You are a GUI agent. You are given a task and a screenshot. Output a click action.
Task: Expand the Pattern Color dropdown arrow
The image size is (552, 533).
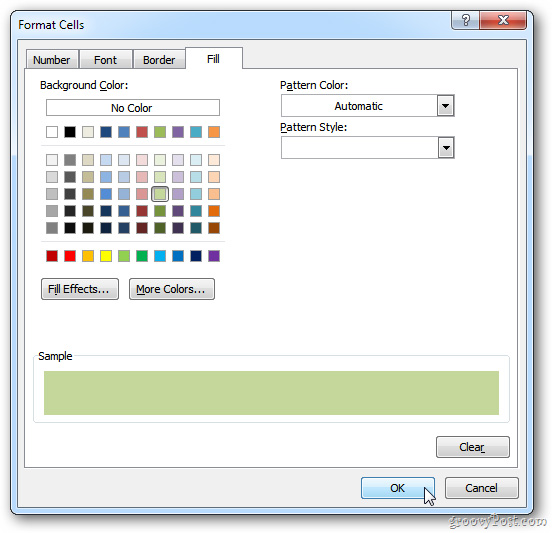click(445, 106)
